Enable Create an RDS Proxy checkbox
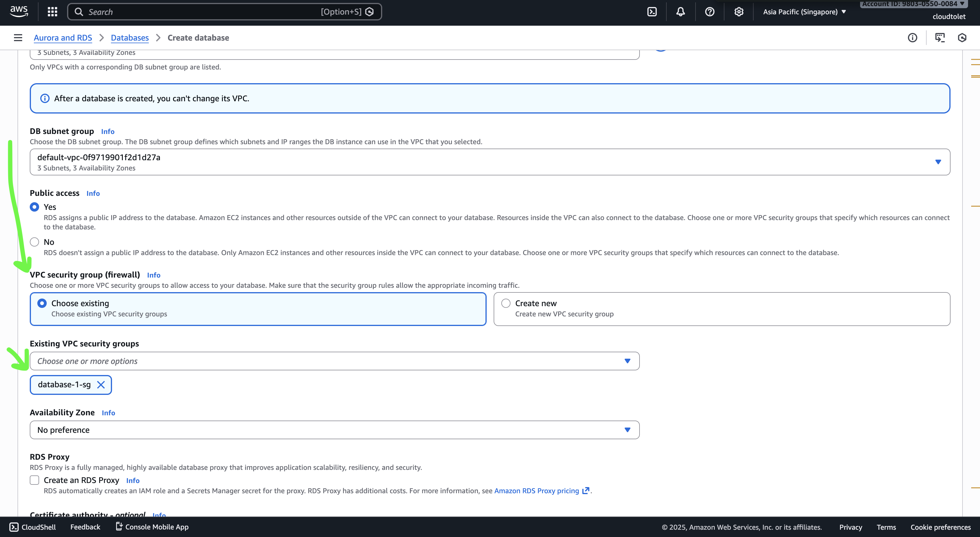This screenshot has height=537, width=980. tap(35, 480)
